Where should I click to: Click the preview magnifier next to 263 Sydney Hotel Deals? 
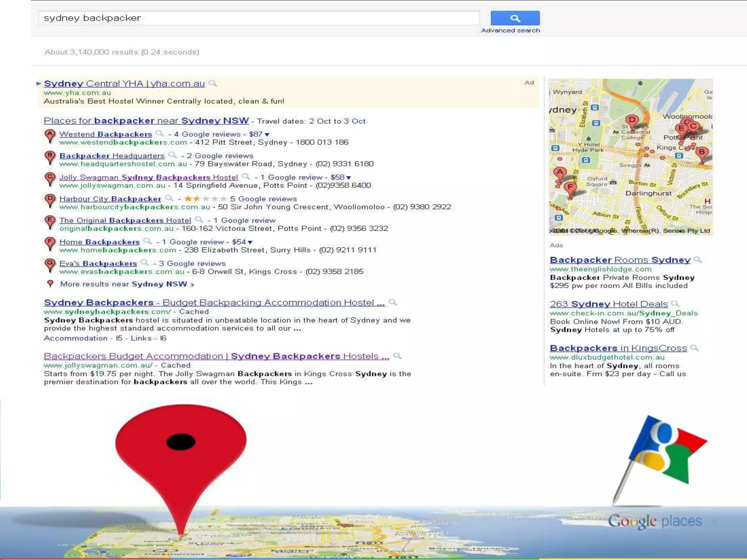coord(675,304)
